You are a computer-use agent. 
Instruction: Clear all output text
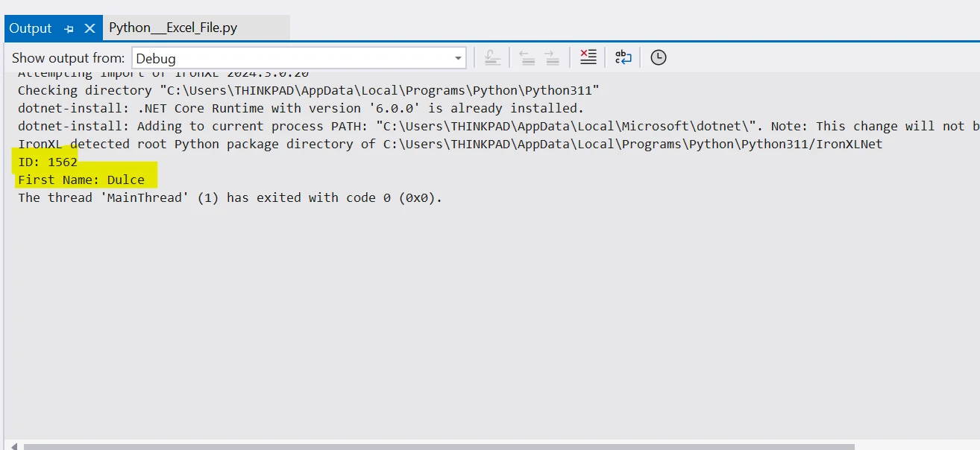[588, 57]
